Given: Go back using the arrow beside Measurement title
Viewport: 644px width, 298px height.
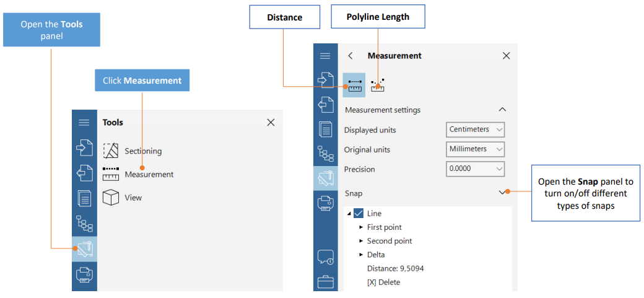Looking at the screenshot, I should (x=350, y=56).
